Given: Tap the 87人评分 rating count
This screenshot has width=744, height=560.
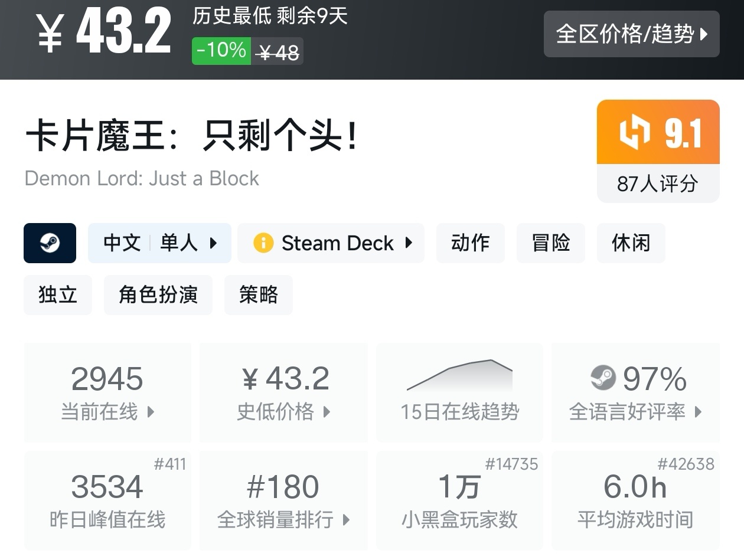Looking at the screenshot, I should pyautogui.click(x=658, y=184).
